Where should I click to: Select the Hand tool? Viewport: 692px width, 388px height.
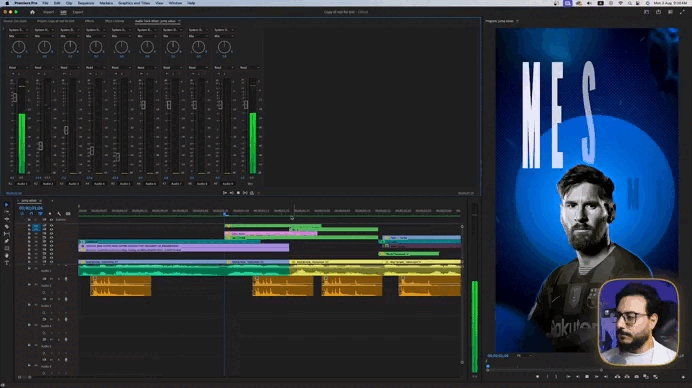coord(7,256)
